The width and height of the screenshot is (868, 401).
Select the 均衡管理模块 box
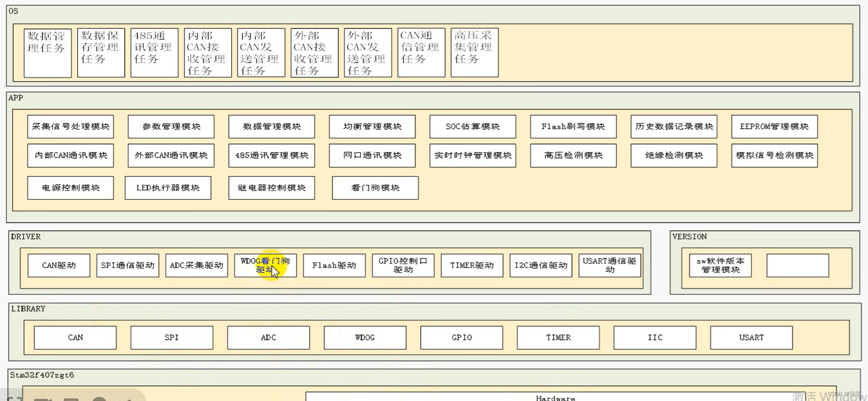tap(372, 127)
